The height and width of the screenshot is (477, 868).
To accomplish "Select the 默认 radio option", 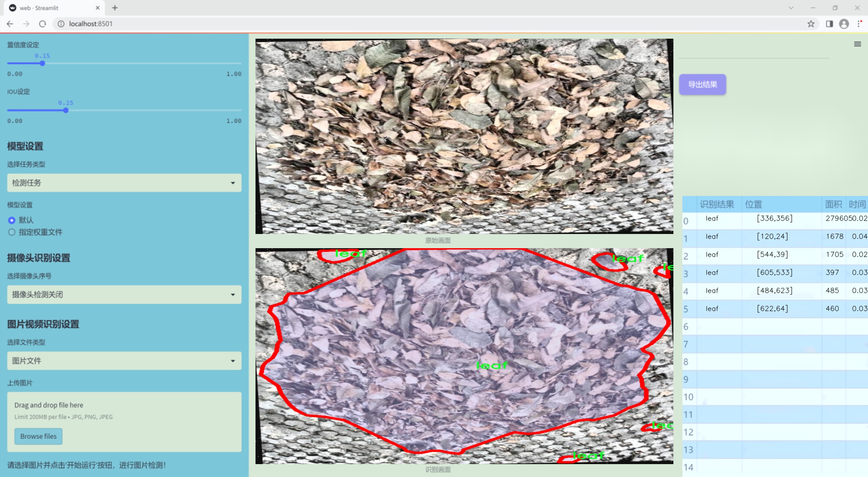I will tap(12, 220).
